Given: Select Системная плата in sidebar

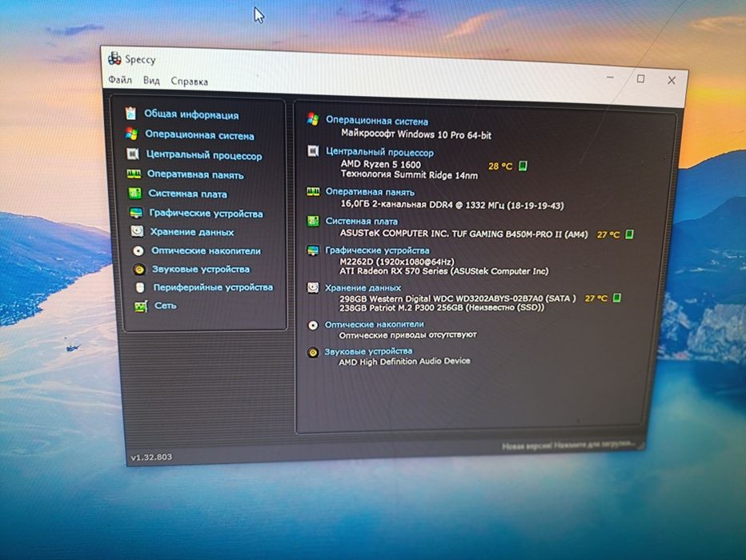Looking at the screenshot, I should tap(187, 194).
